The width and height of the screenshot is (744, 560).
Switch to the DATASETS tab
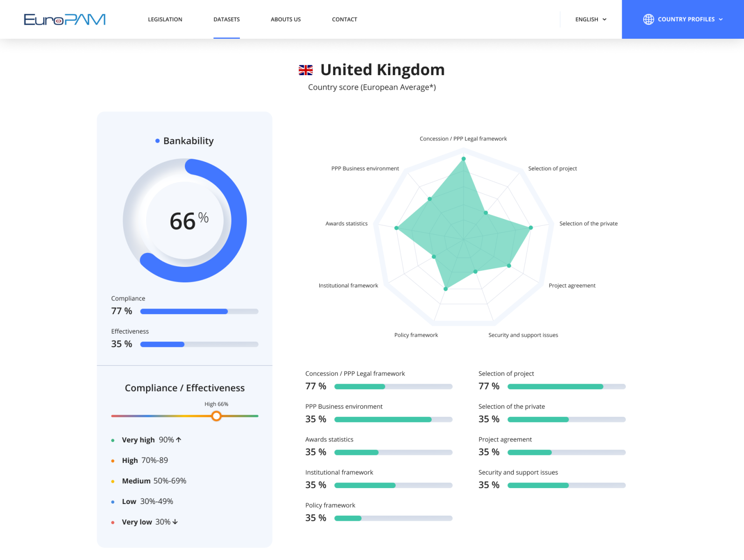[x=226, y=19]
